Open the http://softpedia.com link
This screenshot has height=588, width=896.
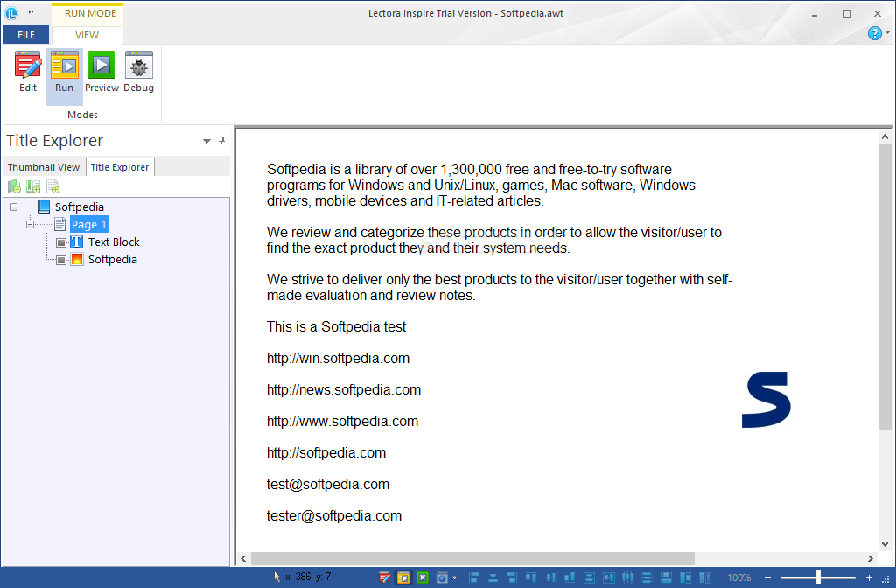(326, 452)
